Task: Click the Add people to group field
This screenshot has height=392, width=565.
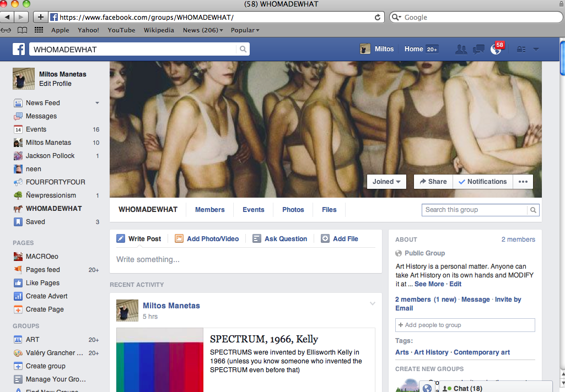Action: [465, 325]
